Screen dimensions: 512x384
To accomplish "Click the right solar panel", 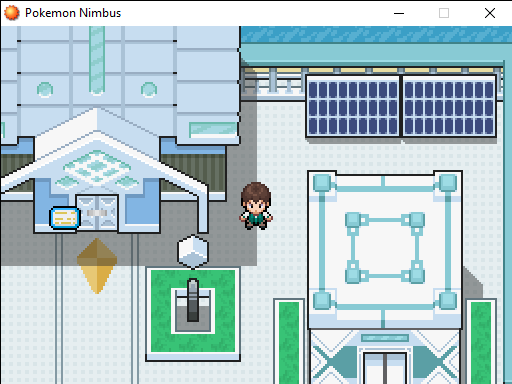I will pyautogui.click(x=449, y=106).
